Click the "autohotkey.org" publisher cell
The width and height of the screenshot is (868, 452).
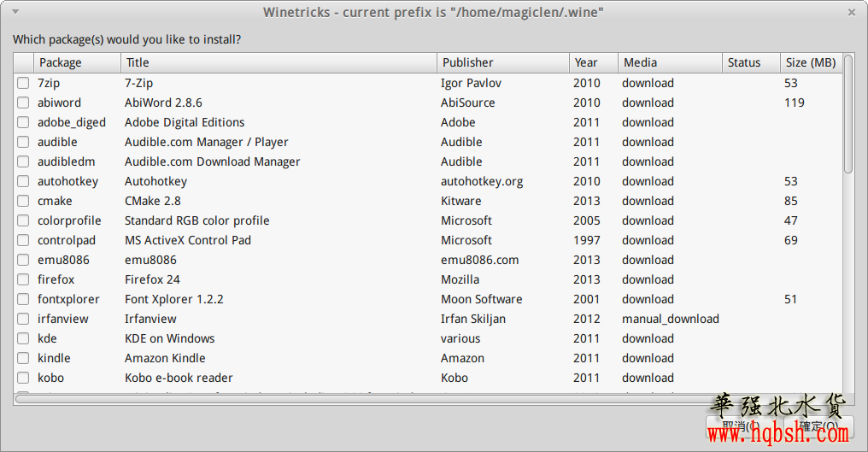pyautogui.click(x=482, y=182)
